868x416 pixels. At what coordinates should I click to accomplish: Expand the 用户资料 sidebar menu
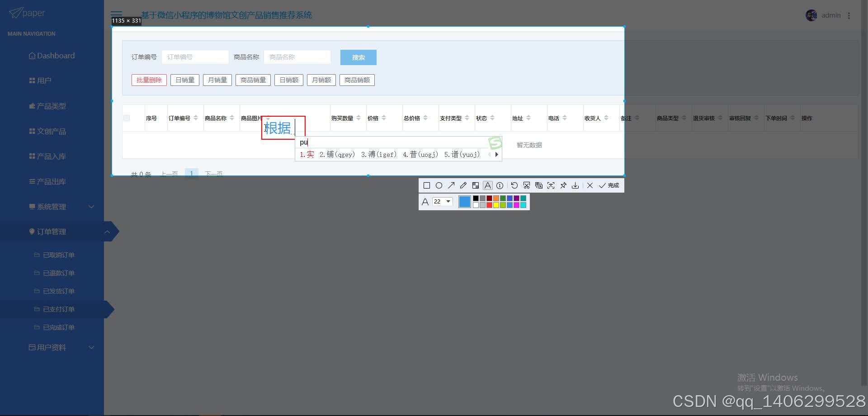point(52,347)
